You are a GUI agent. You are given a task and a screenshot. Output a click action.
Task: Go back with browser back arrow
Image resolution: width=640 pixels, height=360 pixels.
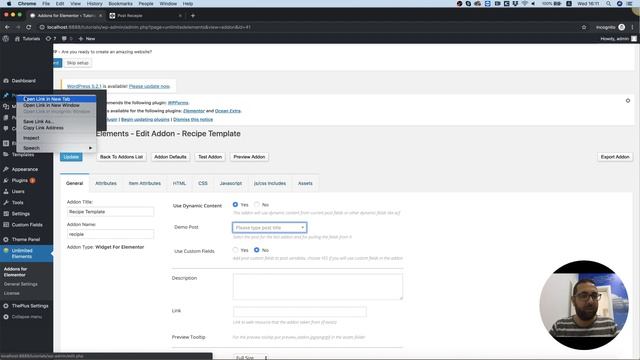pyautogui.click(x=7, y=27)
